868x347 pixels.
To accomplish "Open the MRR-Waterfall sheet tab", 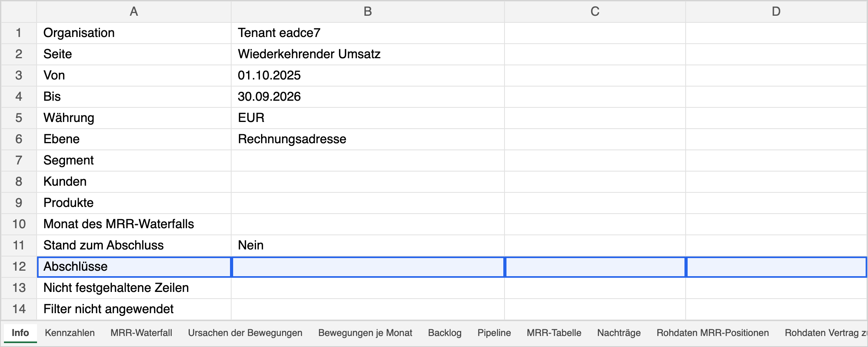I will coord(141,333).
